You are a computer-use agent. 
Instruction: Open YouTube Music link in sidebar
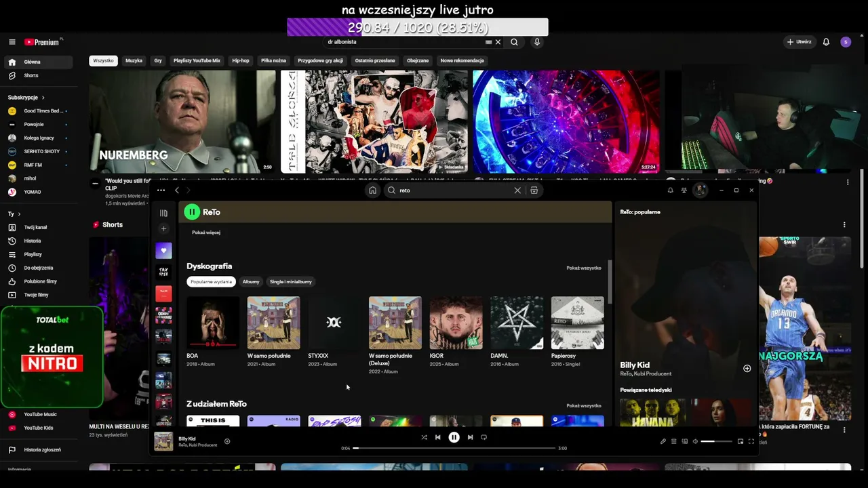point(38,414)
